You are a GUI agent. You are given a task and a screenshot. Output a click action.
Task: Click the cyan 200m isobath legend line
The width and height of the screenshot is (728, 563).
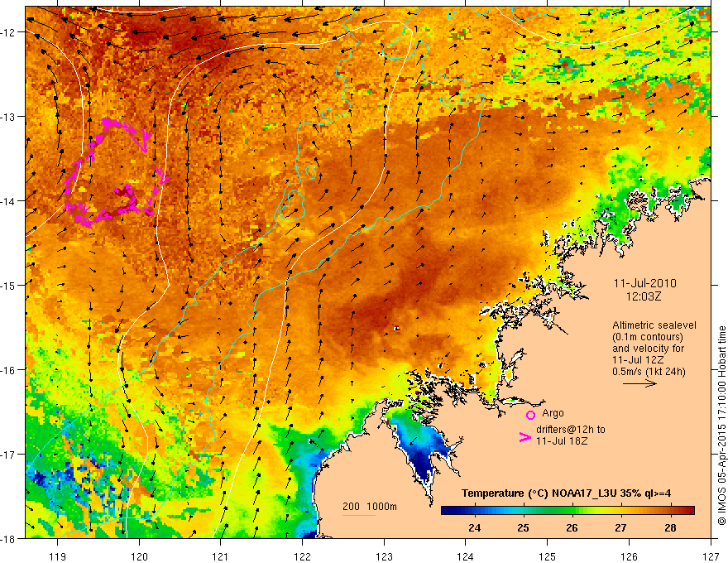pyautogui.click(x=358, y=515)
